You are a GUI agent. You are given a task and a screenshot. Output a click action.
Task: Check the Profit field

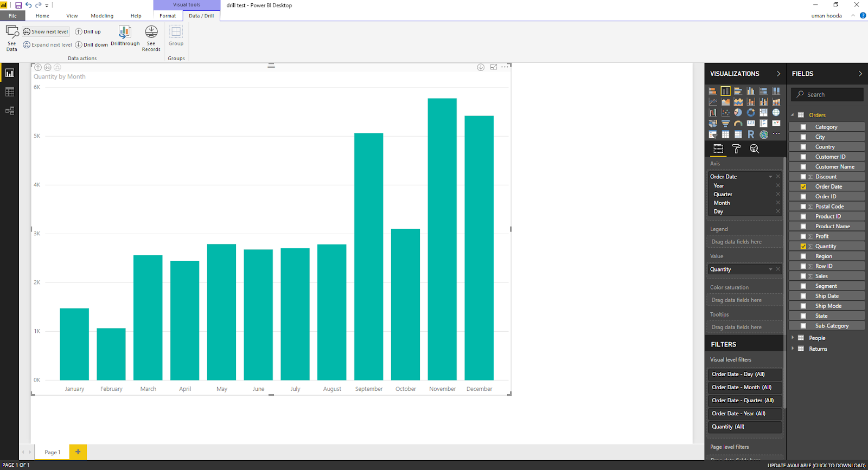(803, 236)
